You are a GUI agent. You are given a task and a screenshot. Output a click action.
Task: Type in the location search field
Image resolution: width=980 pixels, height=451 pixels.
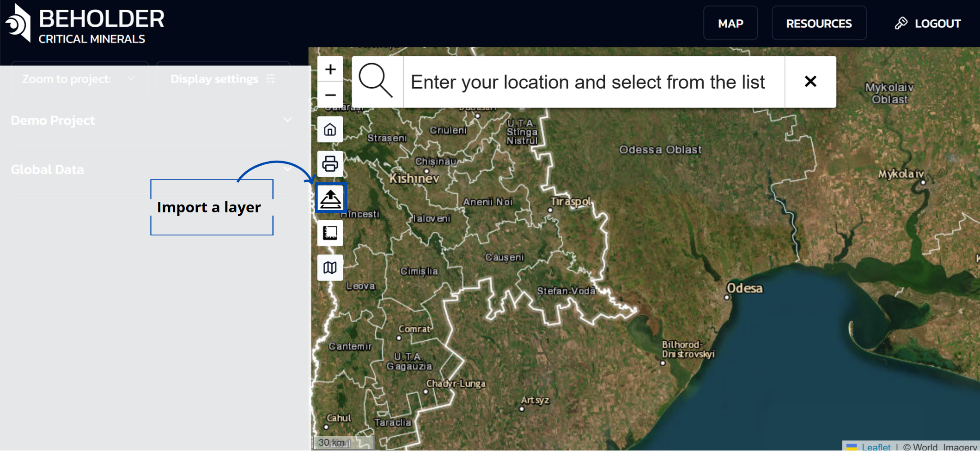[592, 82]
